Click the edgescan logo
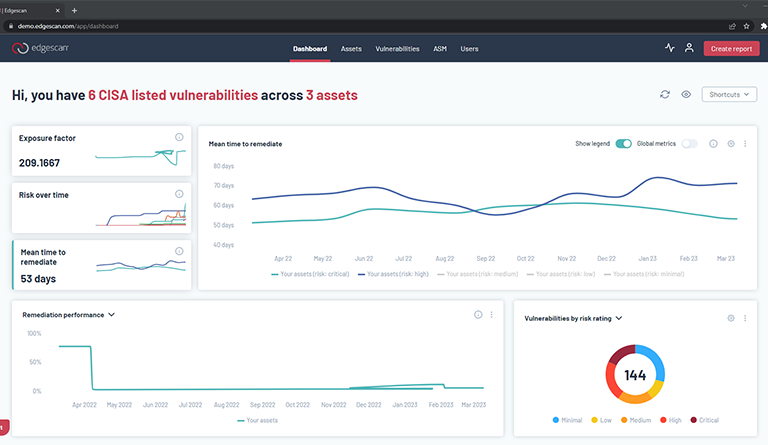Viewport: 768px width, 445px height. [x=40, y=48]
